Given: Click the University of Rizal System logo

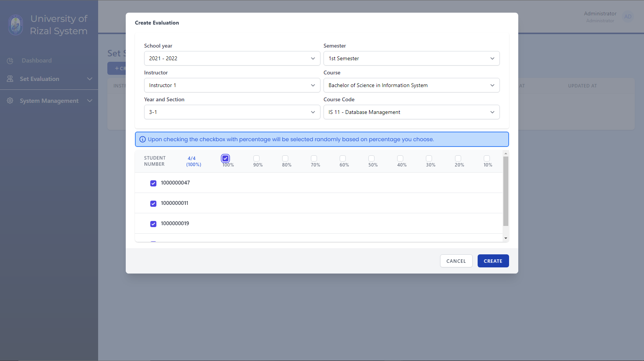Looking at the screenshot, I should [15, 25].
